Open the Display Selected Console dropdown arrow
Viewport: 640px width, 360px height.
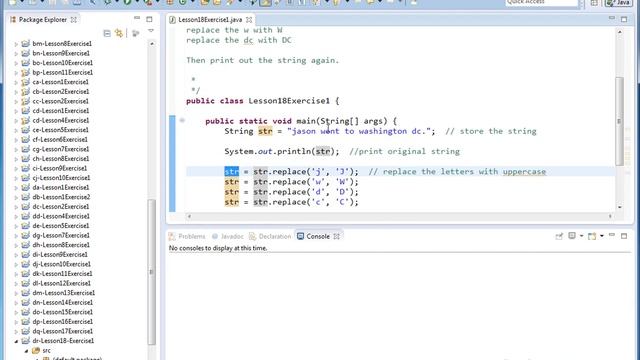[581, 236]
